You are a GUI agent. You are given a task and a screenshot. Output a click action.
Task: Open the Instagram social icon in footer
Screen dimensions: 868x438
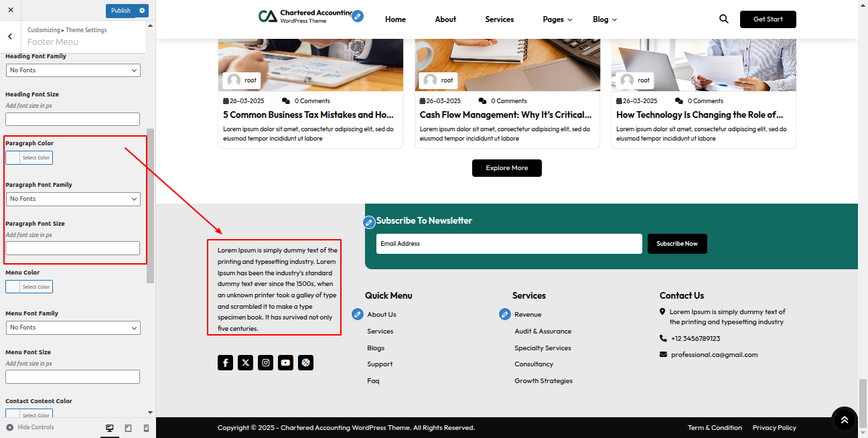pos(266,363)
